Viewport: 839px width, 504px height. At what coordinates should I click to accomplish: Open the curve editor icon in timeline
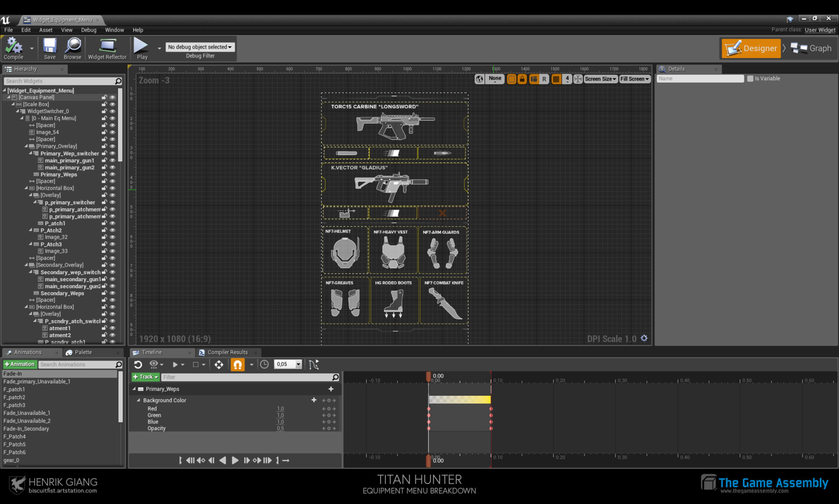point(314,365)
